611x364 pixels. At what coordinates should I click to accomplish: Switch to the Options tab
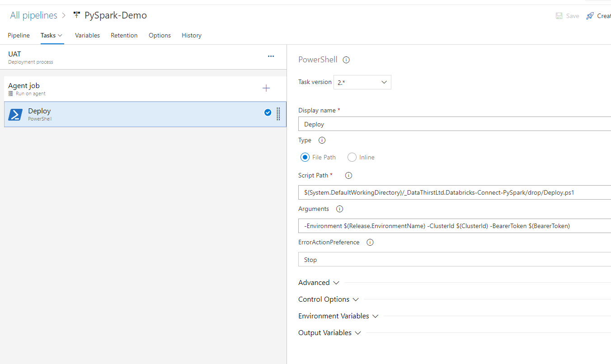point(160,35)
